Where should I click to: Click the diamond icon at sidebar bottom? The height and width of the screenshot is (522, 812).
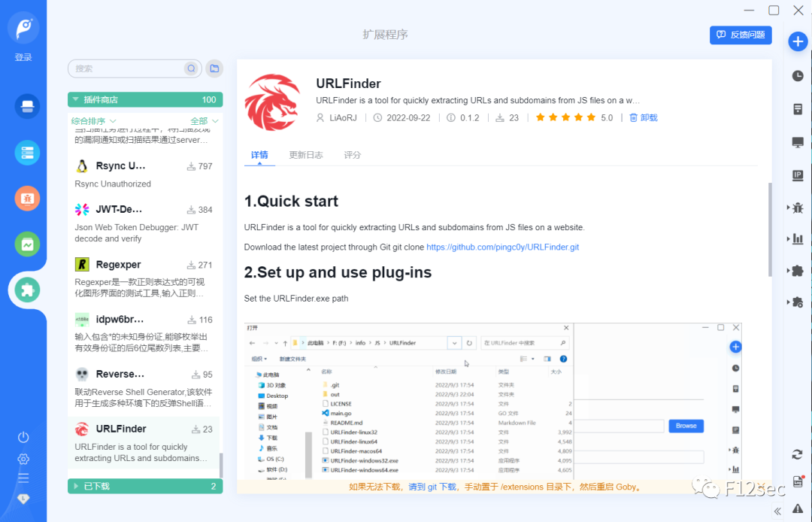pyautogui.click(x=23, y=499)
